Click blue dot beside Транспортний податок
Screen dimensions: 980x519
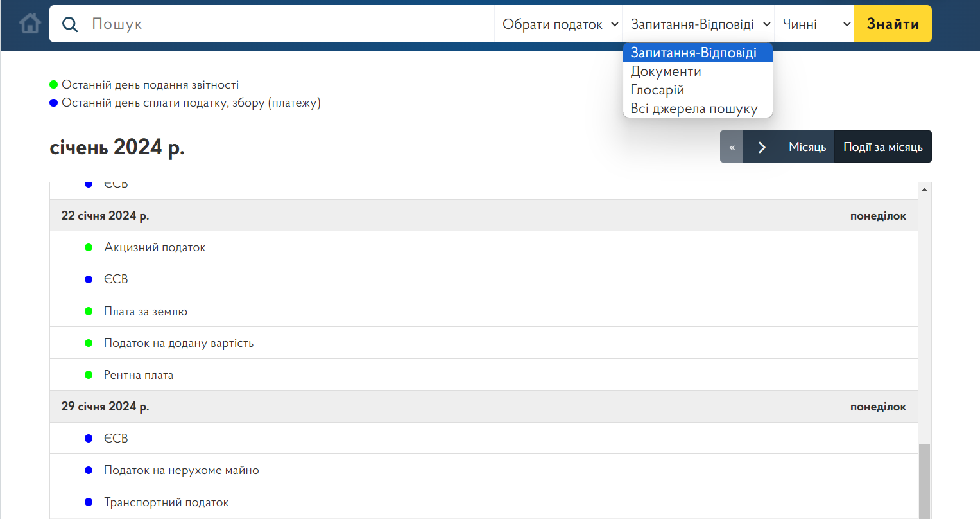[89, 502]
